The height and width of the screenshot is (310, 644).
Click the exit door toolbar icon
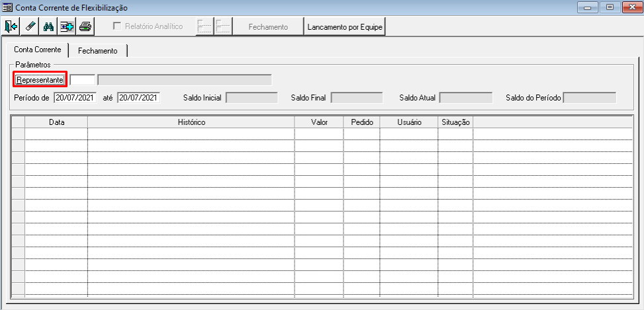click(x=11, y=26)
